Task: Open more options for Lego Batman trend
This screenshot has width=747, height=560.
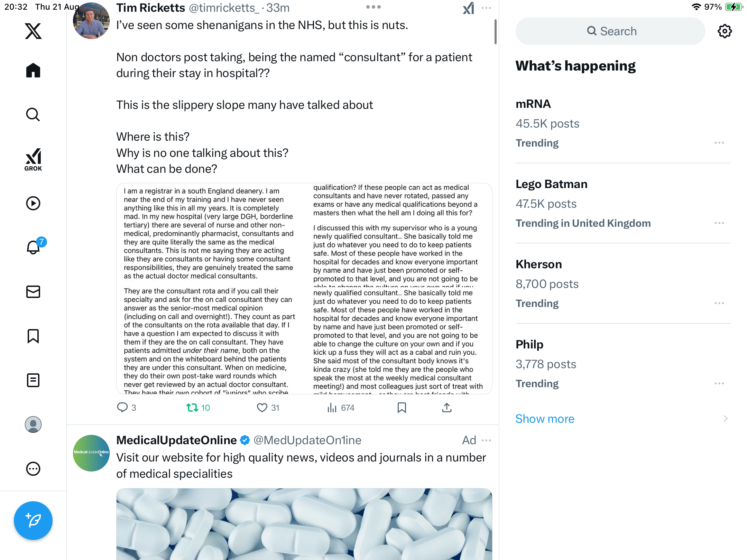Action: (x=719, y=223)
